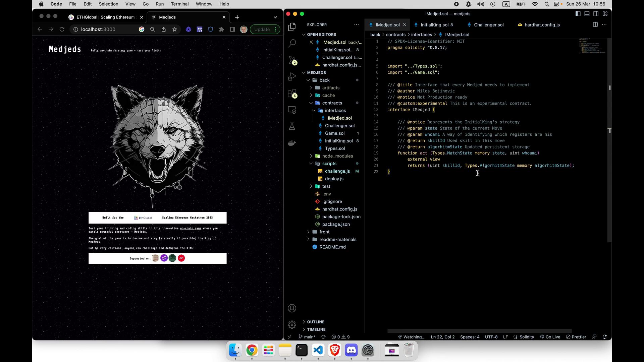644x362 pixels.
Task: Click the Share icon in Chrome address bar
Action: (x=163, y=29)
